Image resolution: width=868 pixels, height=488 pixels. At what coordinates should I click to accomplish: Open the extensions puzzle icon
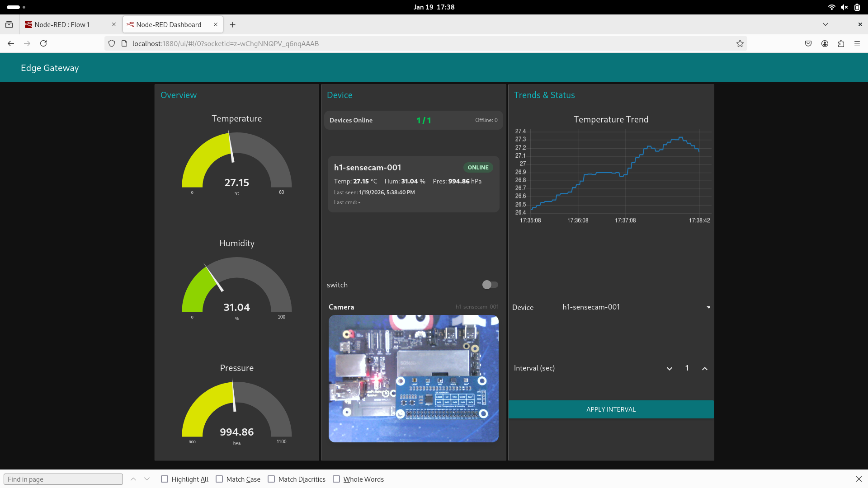click(841, 43)
